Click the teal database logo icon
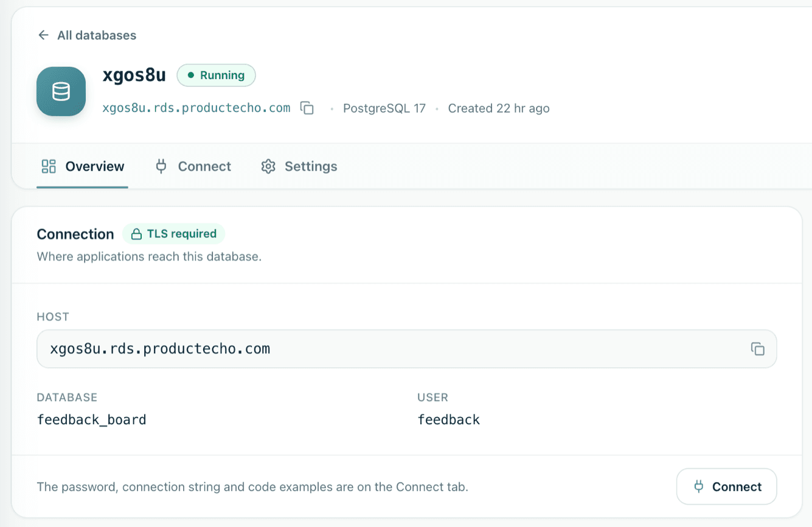The height and width of the screenshot is (527, 812). 61,91
